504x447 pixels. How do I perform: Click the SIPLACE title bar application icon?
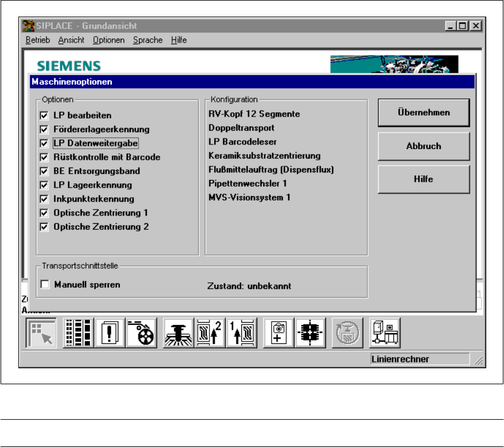click(28, 25)
